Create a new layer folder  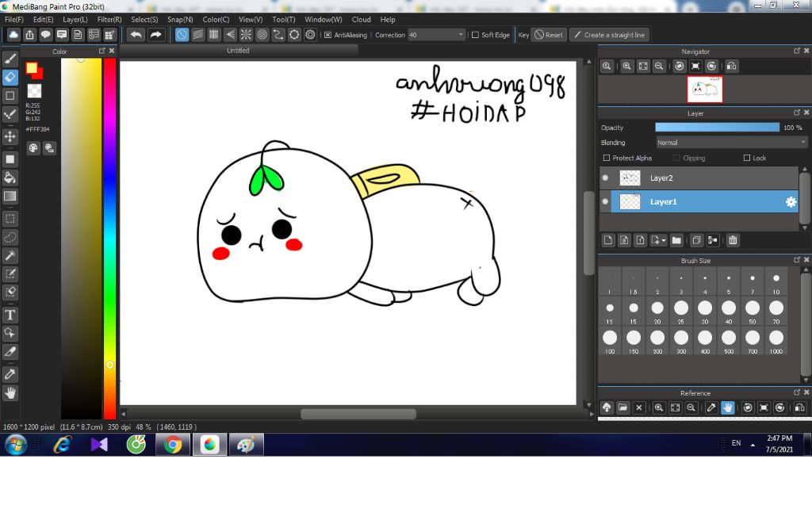tap(676, 240)
